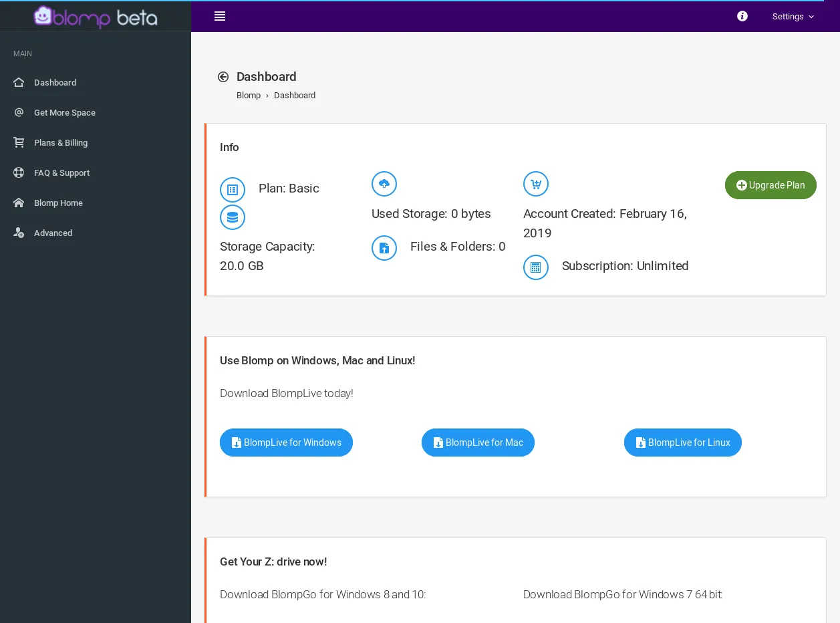This screenshot has width=840, height=623.
Task: Open Plans & Billing from the sidebar
Action: pyautogui.click(x=61, y=142)
